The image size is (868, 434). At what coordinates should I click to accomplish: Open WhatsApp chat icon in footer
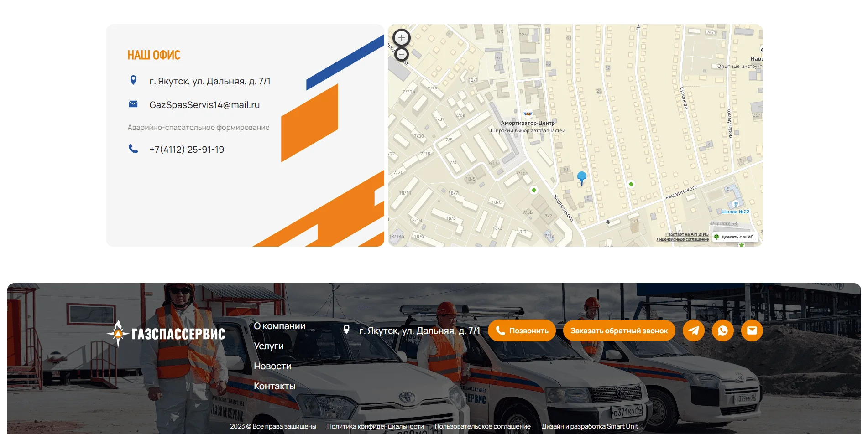pos(723,331)
